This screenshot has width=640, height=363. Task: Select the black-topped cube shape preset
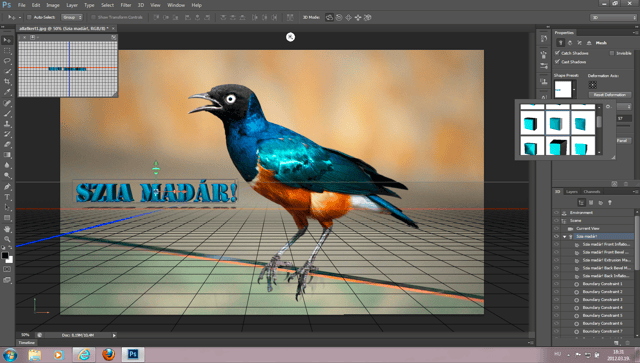tap(558, 147)
